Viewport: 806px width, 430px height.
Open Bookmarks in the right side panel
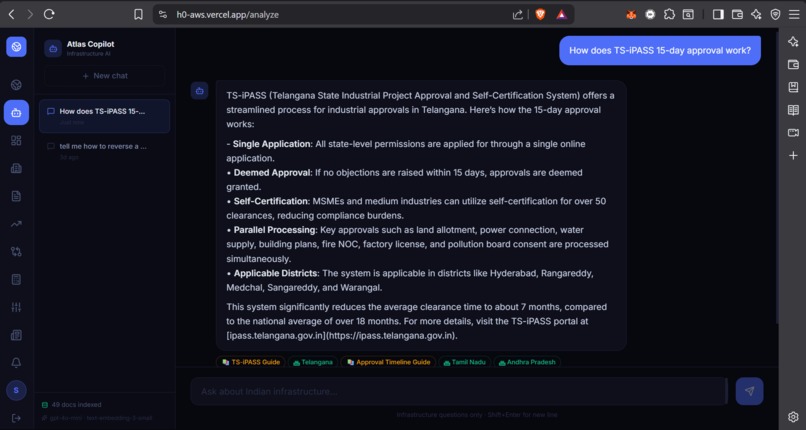pyautogui.click(x=793, y=87)
